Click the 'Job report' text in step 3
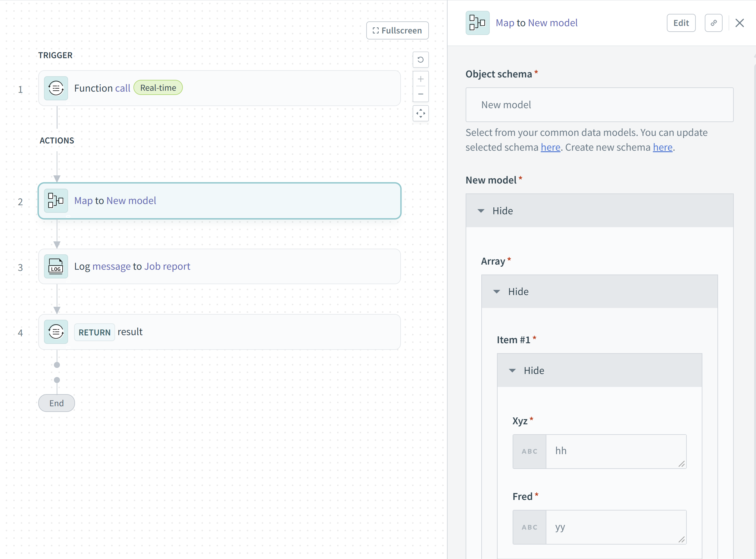Viewport: 756px width, 559px height. click(167, 266)
